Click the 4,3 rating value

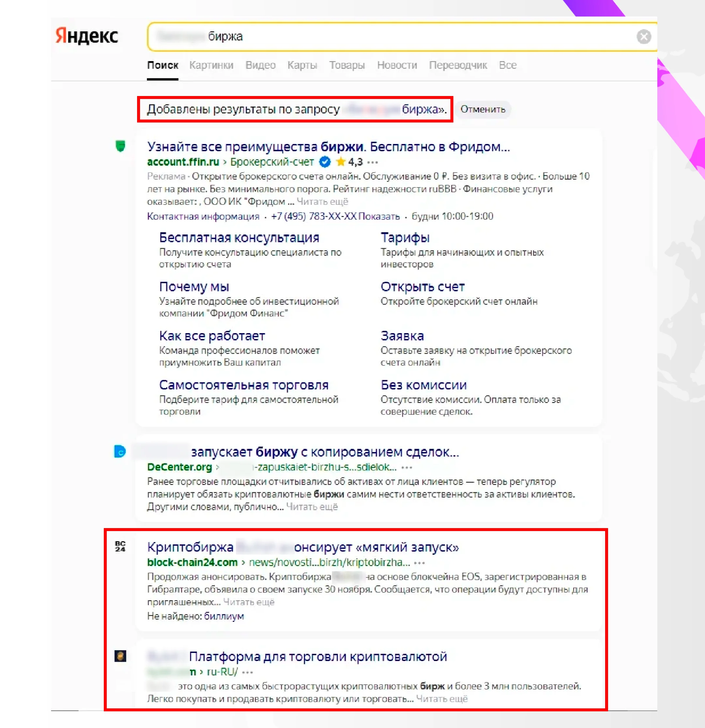point(355,162)
